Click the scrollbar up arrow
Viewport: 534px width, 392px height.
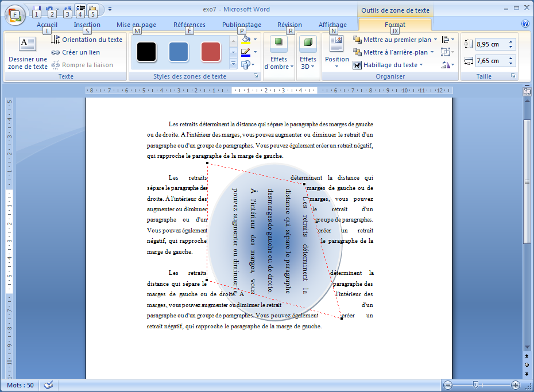coord(527,101)
